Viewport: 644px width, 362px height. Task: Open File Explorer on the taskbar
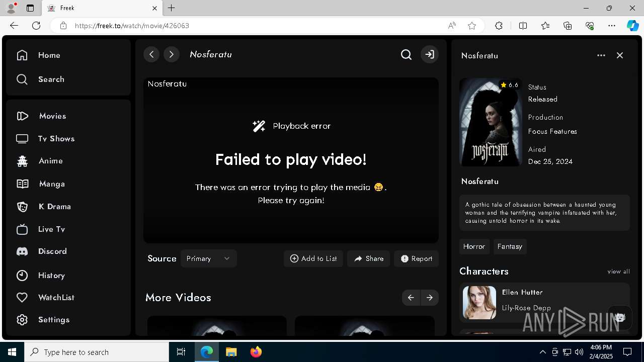(x=231, y=352)
